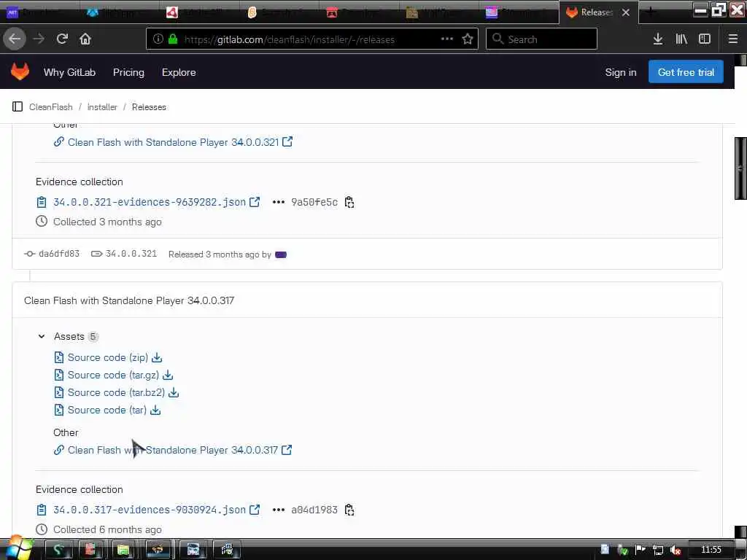Switch to the first browser tab
The width and height of the screenshot is (747, 560).
[39, 12]
